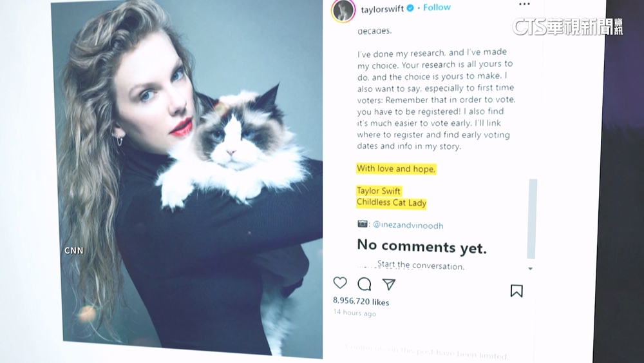This screenshot has height=363, width=644.
Task: Save the post with bookmark icon
Action: [x=516, y=291]
